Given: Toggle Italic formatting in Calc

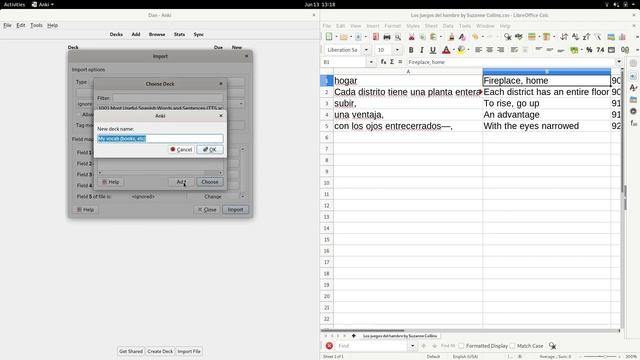Looking at the screenshot, I should (422, 50).
